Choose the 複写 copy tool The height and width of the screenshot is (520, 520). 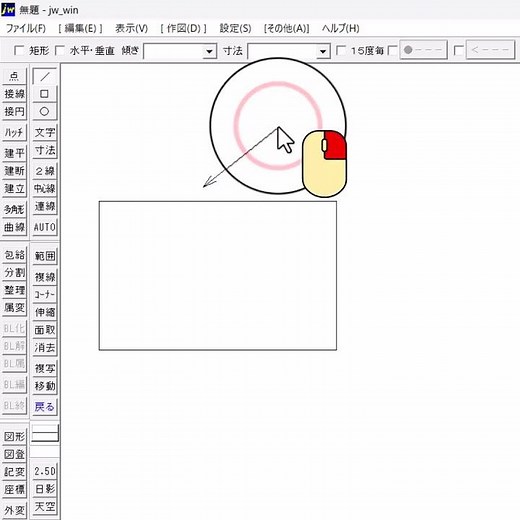pyautogui.click(x=45, y=368)
